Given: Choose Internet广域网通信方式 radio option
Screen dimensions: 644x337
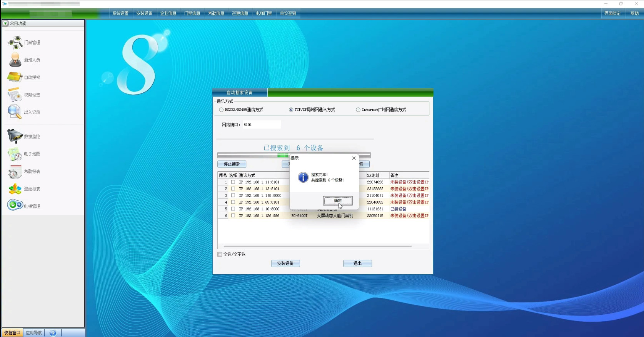Looking at the screenshot, I should pos(358,110).
